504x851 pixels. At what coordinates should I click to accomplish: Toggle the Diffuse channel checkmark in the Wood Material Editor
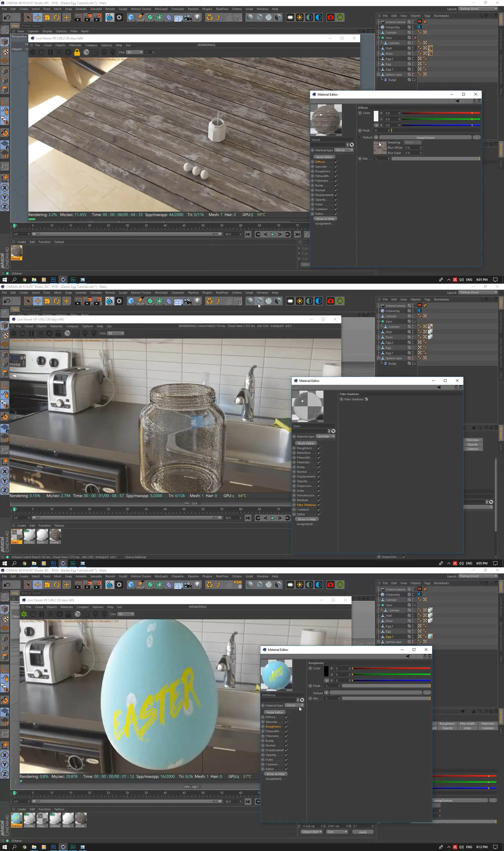pos(336,162)
